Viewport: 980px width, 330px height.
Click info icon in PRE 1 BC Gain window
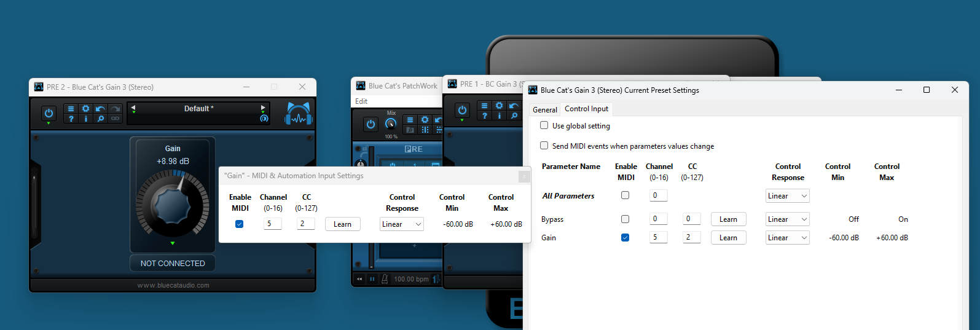[499, 116]
